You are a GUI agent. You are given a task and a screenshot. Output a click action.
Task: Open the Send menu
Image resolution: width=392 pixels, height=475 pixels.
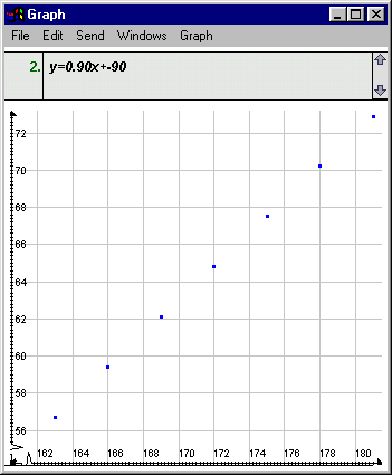point(90,35)
